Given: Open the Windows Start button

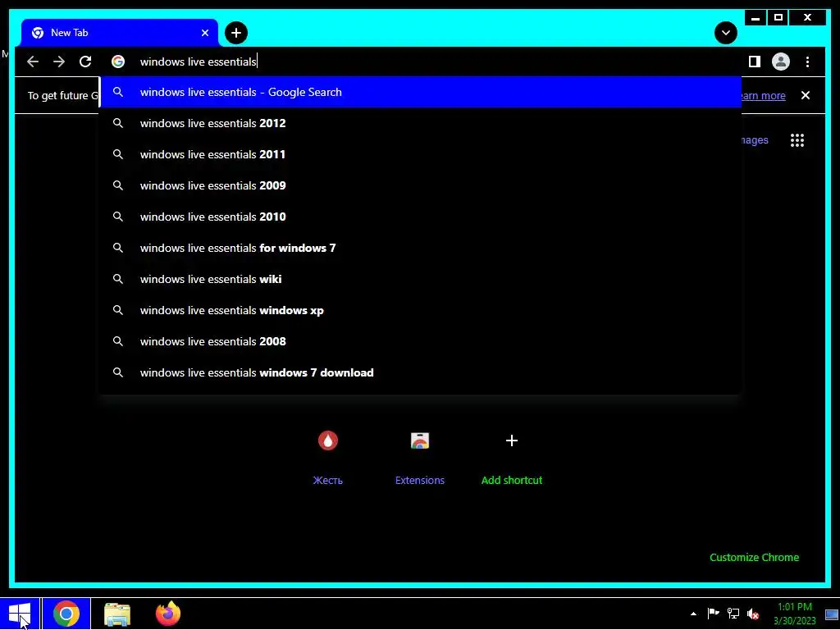Looking at the screenshot, I should coord(20,614).
